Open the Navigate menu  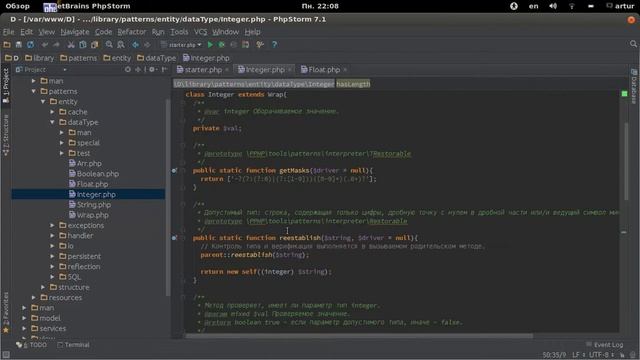click(x=75, y=32)
